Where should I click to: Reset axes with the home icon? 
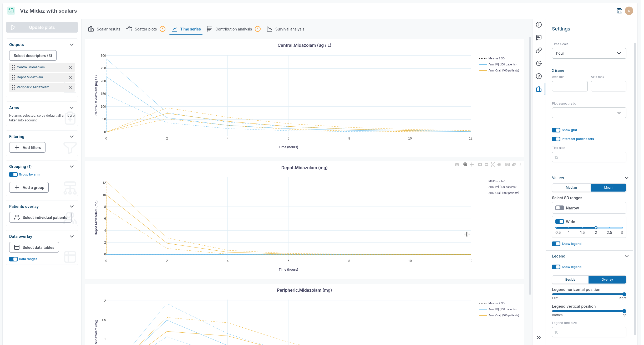[x=499, y=165]
